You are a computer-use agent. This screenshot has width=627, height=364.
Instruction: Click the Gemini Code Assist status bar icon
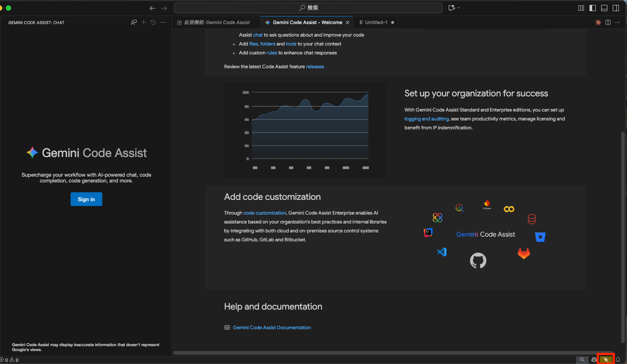(x=606, y=360)
